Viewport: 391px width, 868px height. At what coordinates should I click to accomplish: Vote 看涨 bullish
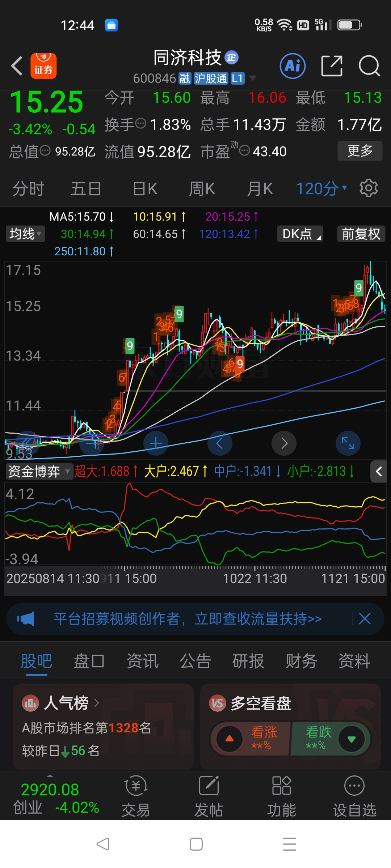point(251,739)
